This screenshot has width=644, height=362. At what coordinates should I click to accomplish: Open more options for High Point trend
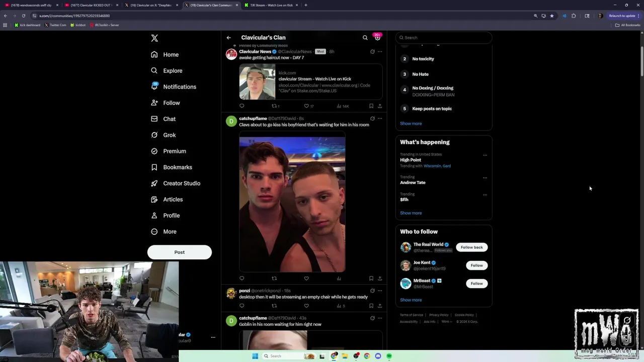coord(485,155)
